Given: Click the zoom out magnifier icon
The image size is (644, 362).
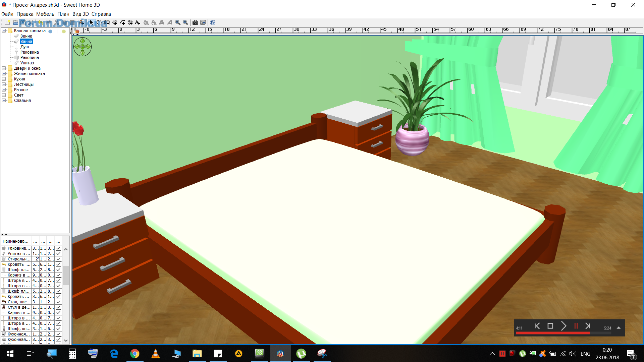Looking at the screenshot, I should pos(185,22).
